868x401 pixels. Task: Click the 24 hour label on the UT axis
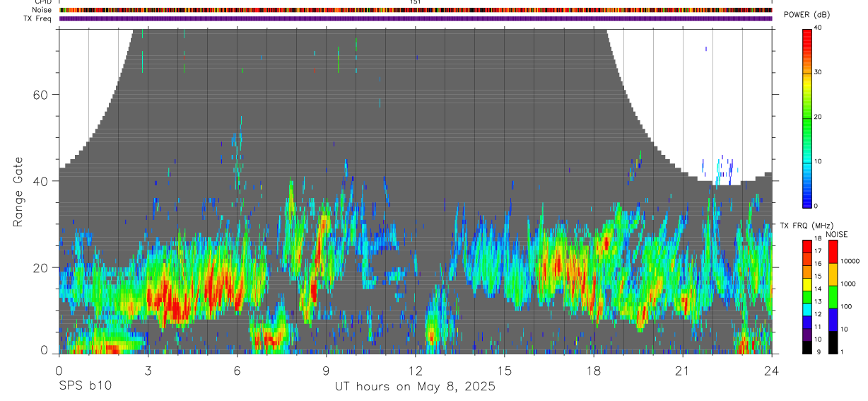[x=772, y=371]
